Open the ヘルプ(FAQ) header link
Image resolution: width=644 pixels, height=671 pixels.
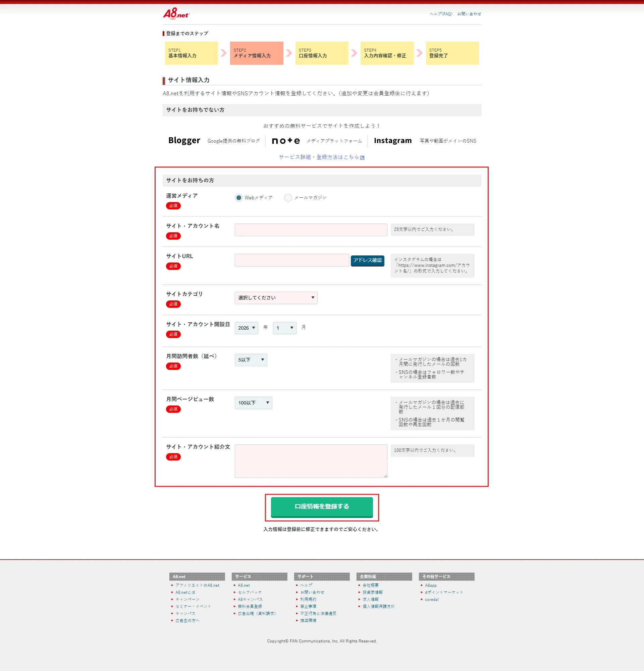pos(441,14)
